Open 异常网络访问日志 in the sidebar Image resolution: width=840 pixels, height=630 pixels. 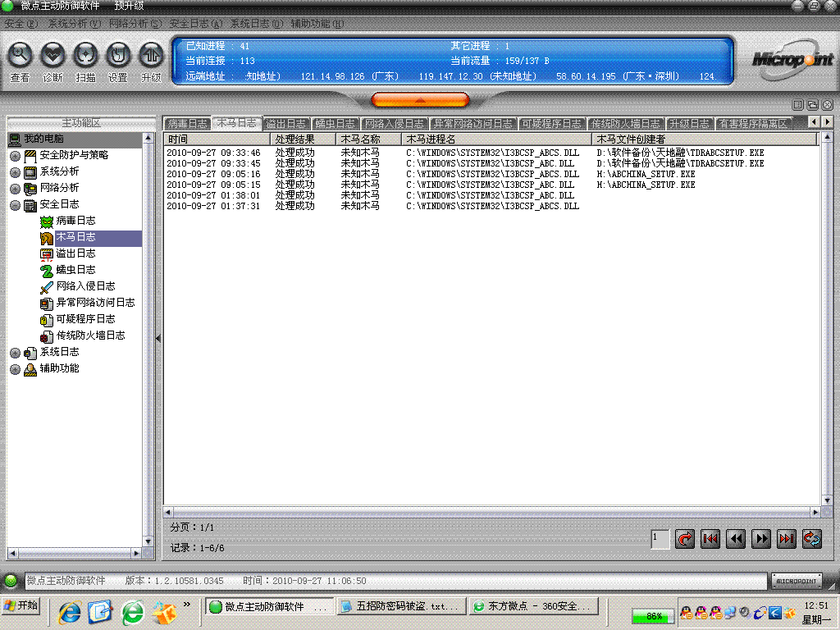click(95, 303)
